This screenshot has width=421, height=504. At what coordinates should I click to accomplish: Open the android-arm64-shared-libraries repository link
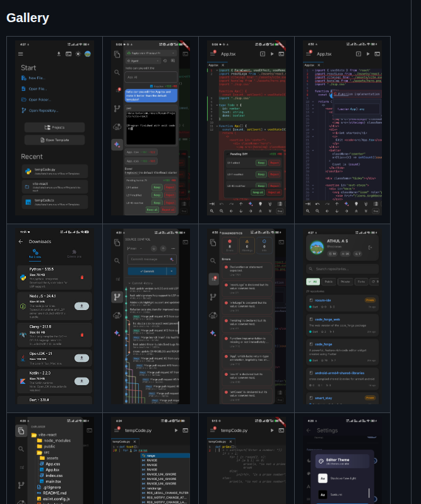[x=340, y=373]
